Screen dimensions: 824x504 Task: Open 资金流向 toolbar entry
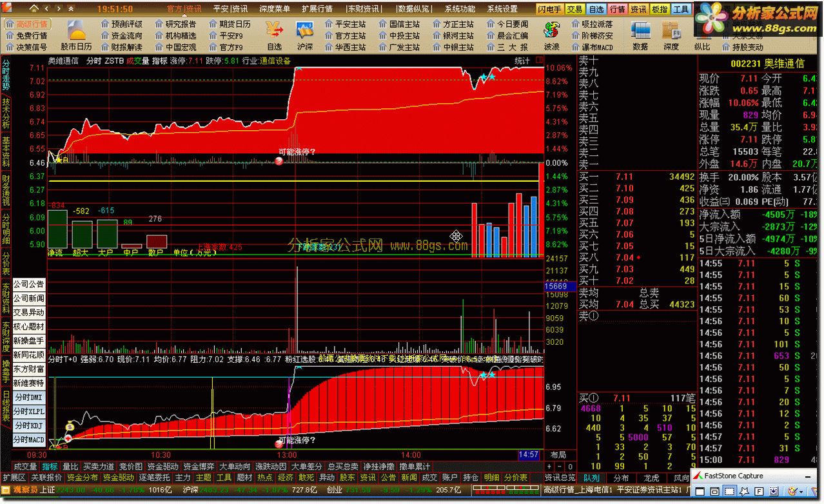tap(122, 35)
